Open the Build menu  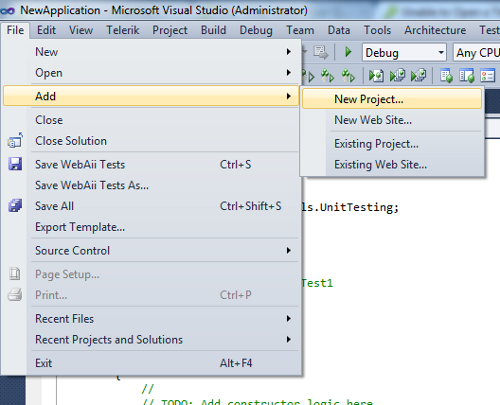tap(214, 30)
